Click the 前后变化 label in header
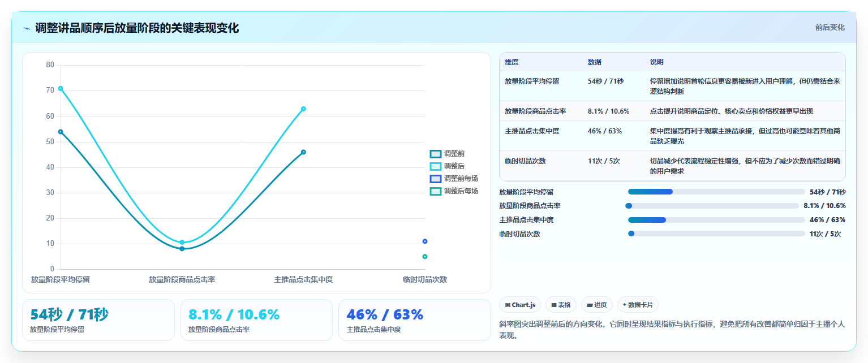This screenshot has width=868, height=363. click(x=830, y=28)
